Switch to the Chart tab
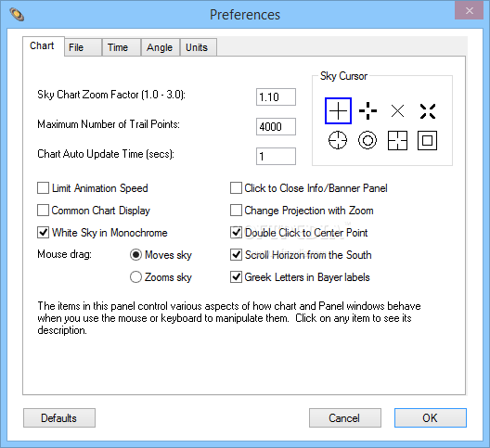Viewport: 490px width, 448px height. click(44, 46)
